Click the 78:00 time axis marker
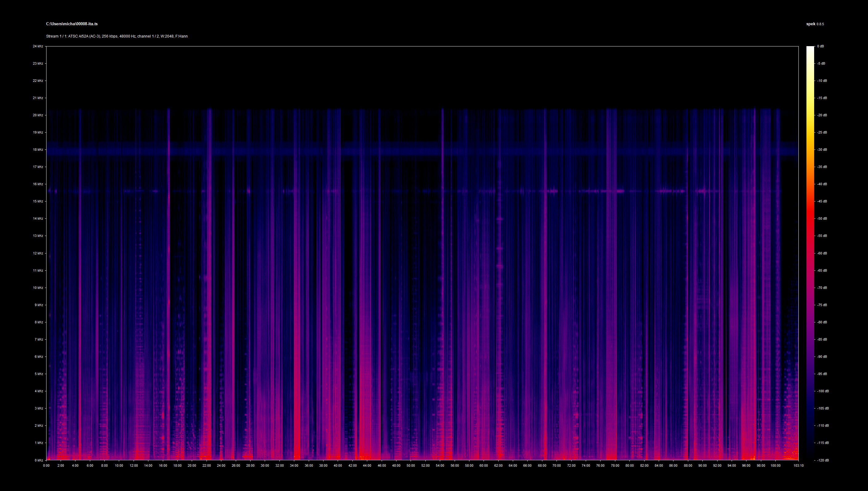 (615, 466)
